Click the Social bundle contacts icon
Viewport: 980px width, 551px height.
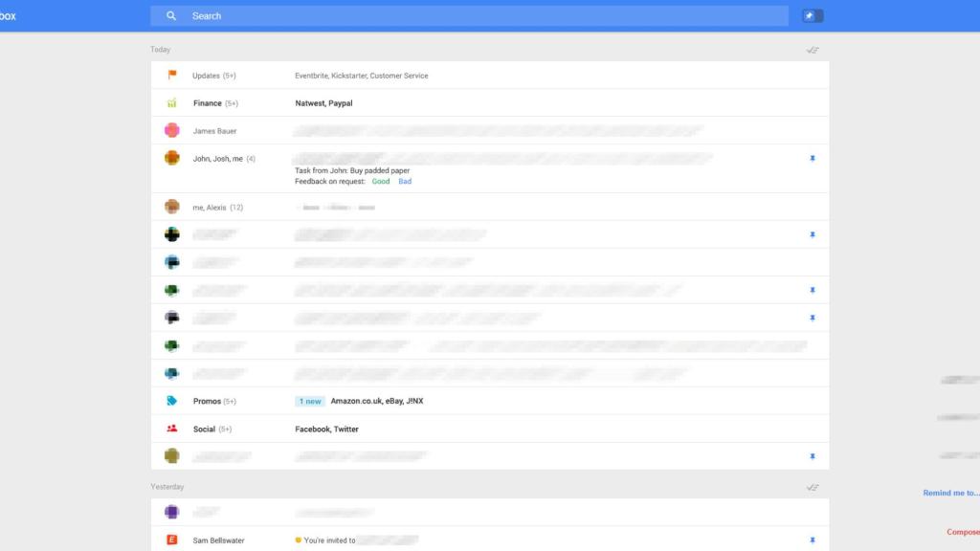tap(171, 429)
